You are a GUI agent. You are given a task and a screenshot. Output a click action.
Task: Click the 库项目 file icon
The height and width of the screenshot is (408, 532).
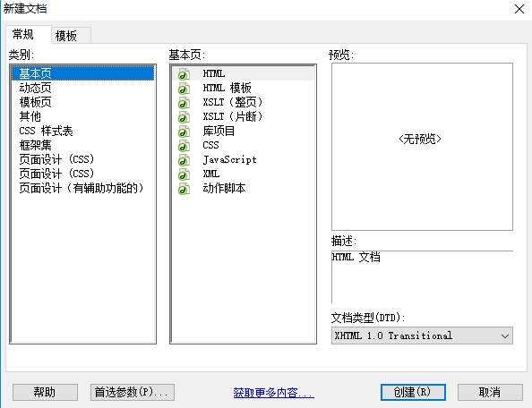(184, 132)
